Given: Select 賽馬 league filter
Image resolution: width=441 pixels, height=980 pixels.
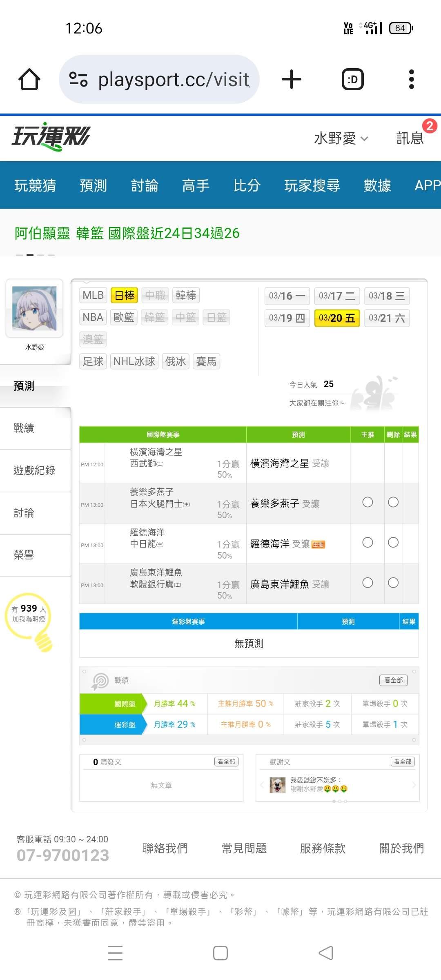Looking at the screenshot, I should [x=206, y=361].
